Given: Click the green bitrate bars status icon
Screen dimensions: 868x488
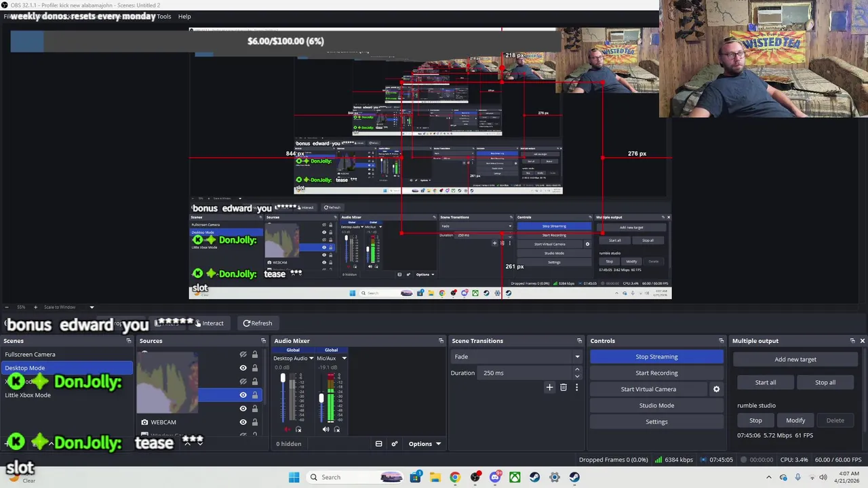Looking at the screenshot, I should [658, 460].
